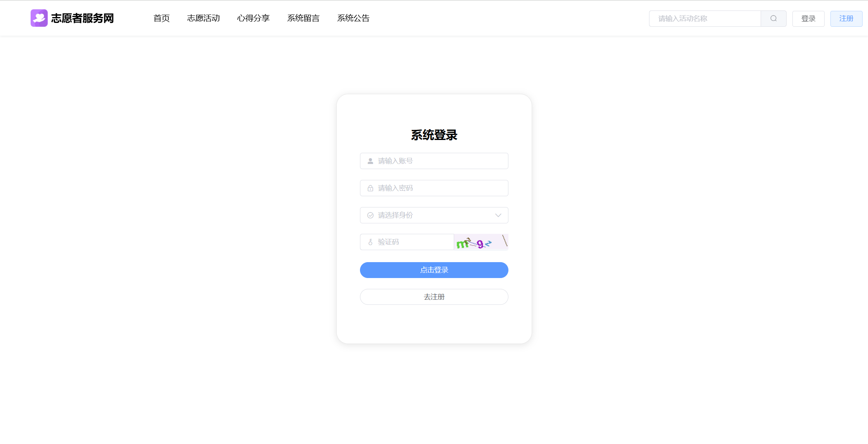Navigate to 系统留言

303,18
